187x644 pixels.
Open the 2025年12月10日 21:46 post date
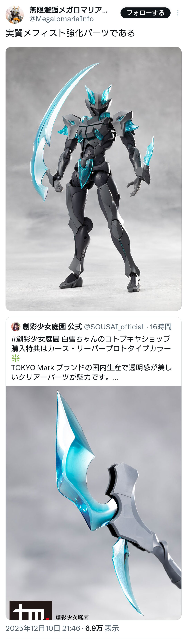(x=43, y=628)
